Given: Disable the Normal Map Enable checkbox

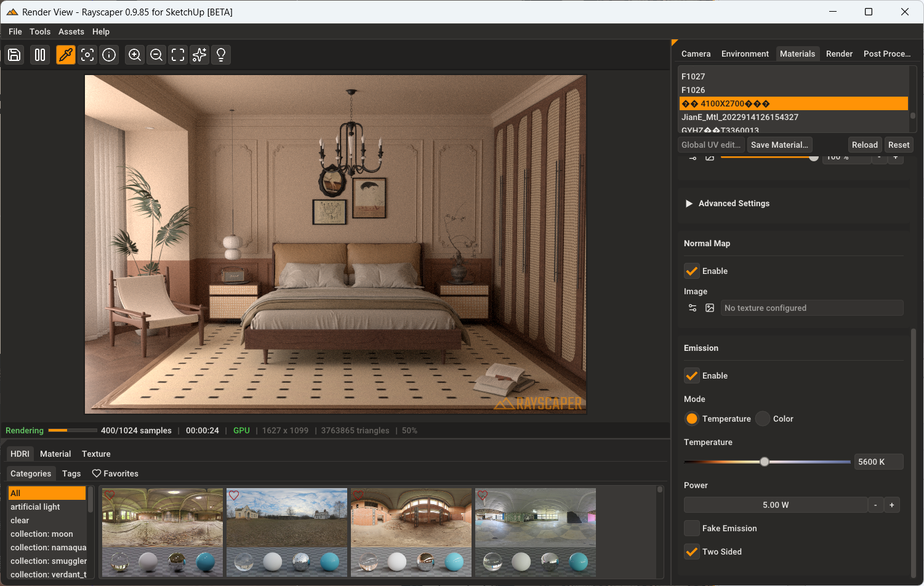Looking at the screenshot, I should point(692,271).
